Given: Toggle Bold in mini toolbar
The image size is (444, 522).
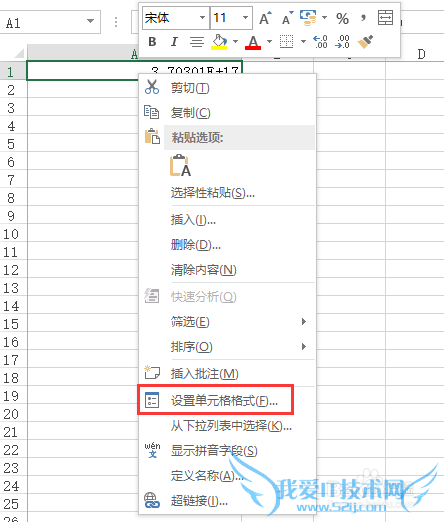Looking at the screenshot, I should [x=152, y=42].
